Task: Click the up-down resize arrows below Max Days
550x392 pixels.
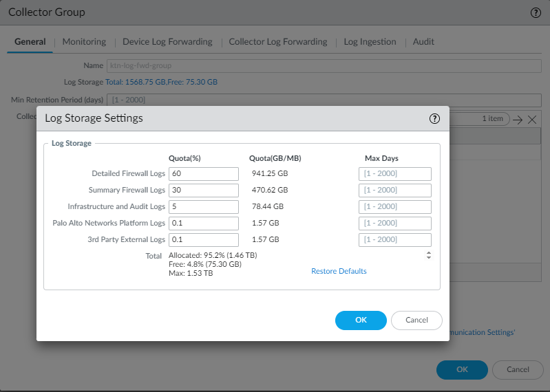Action: (429, 255)
